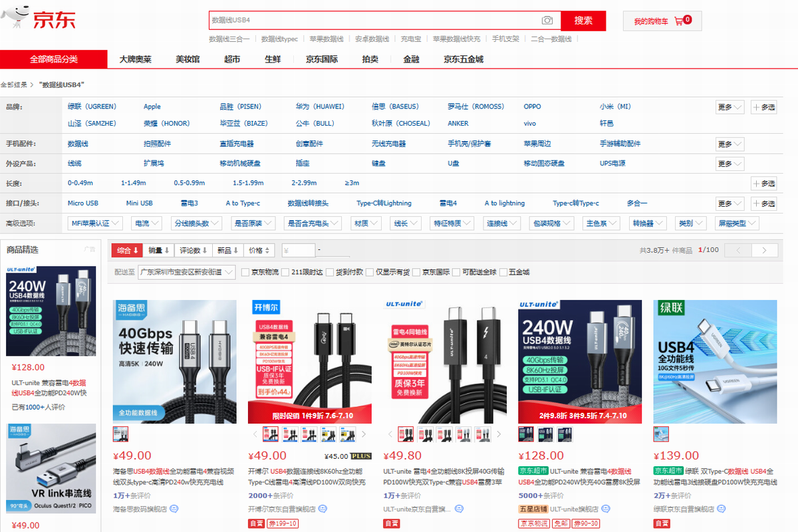Expand 更多 in 手机配件 row

(730, 144)
